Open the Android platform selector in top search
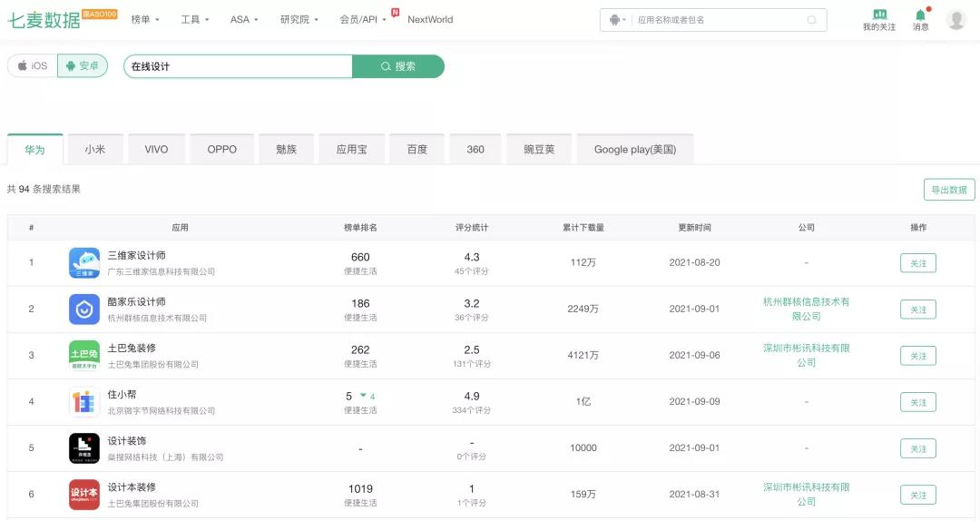 tap(617, 20)
